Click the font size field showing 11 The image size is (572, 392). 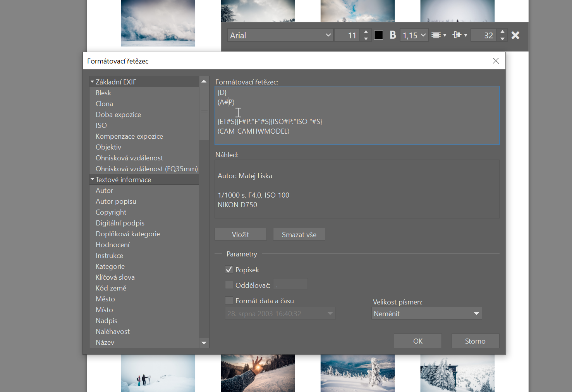point(348,35)
